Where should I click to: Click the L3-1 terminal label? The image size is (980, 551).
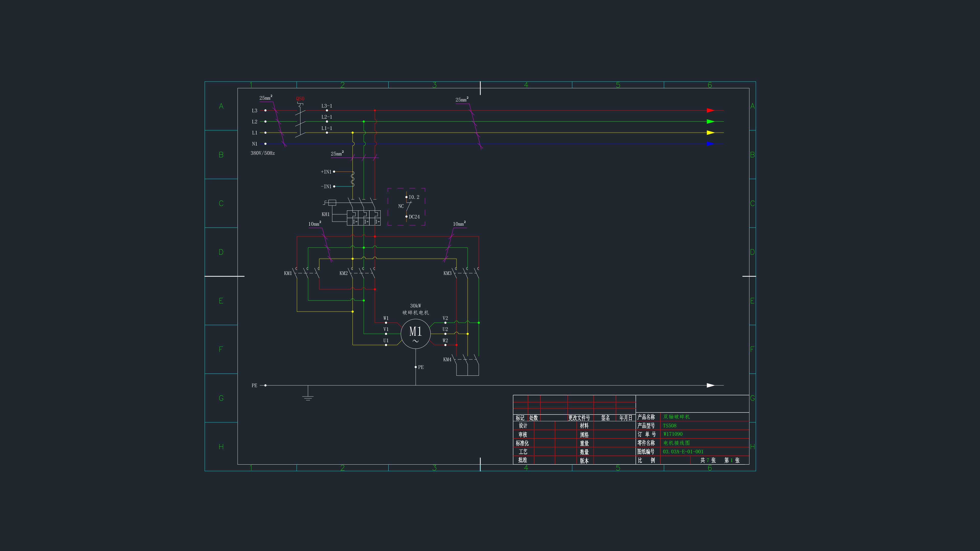pos(326,106)
